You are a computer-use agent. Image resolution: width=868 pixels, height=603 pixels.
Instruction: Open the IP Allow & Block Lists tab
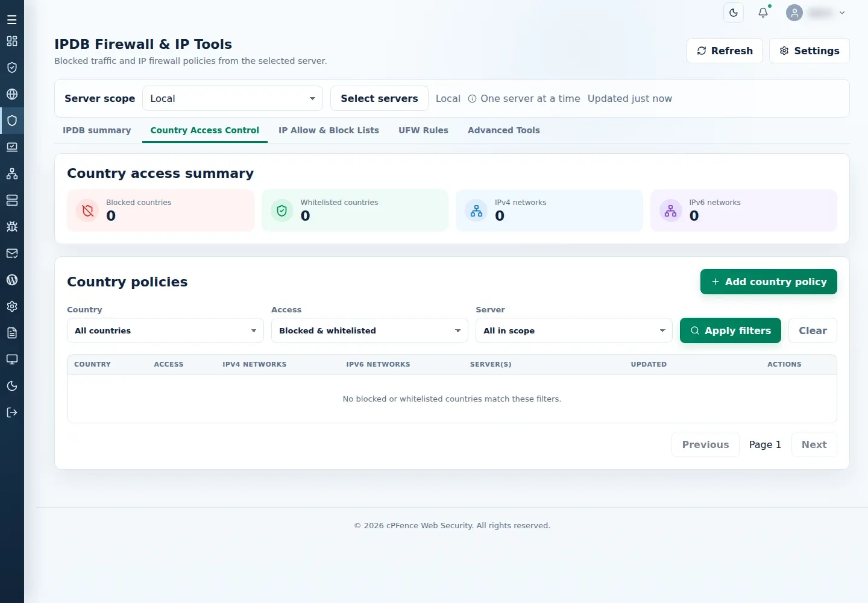[x=329, y=130]
